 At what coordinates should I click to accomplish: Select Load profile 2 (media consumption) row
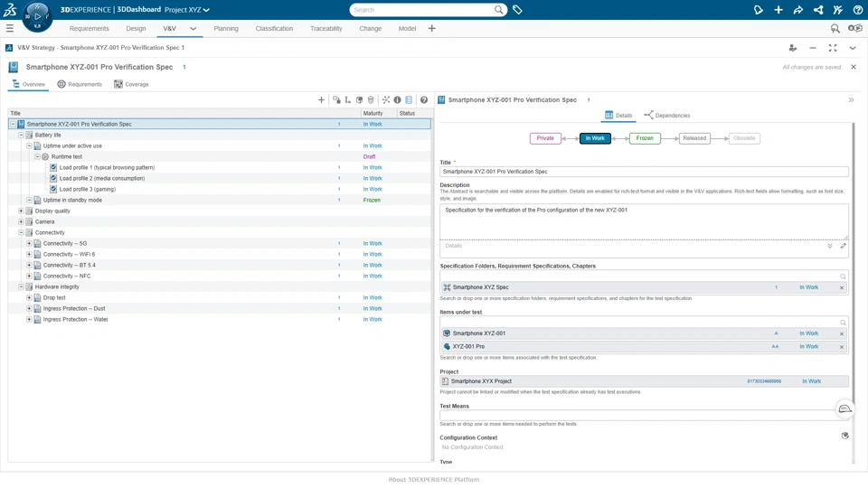click(x=219, y=178)
